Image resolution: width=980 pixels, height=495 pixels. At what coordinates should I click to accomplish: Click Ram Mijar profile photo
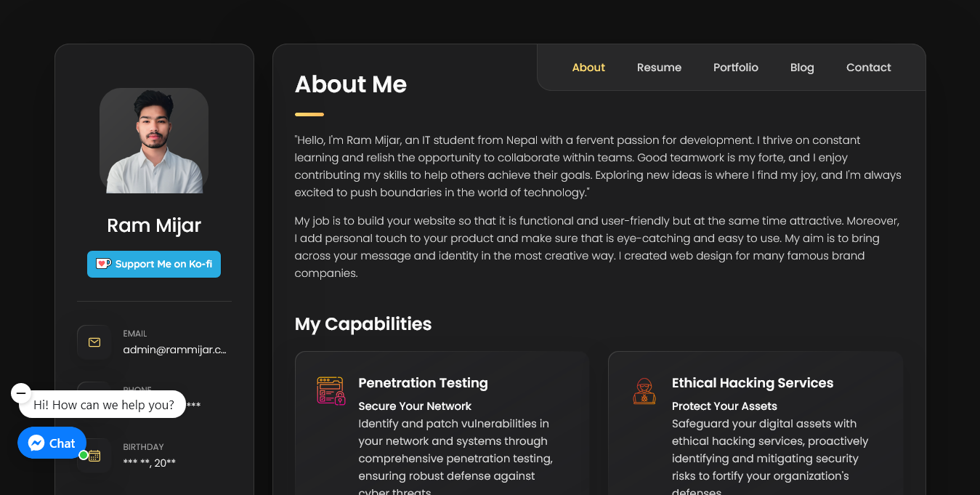(154, 140)
